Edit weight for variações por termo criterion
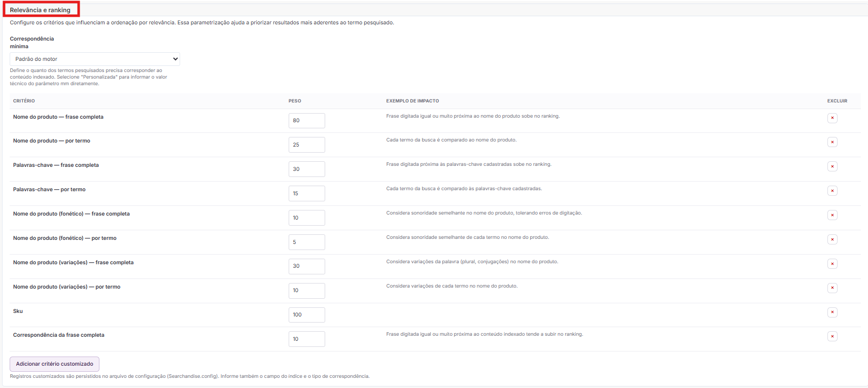This screenshot has width=868, height=388. 307,291
